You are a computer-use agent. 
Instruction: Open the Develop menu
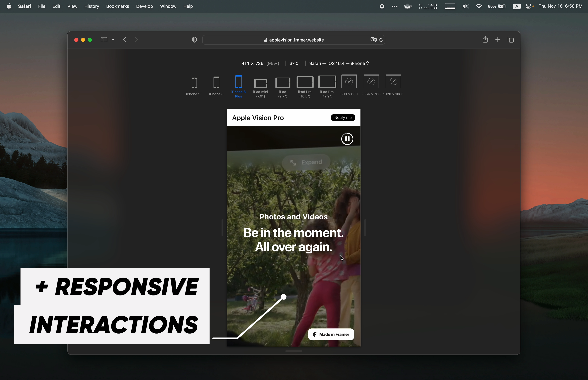click(144, 6)
